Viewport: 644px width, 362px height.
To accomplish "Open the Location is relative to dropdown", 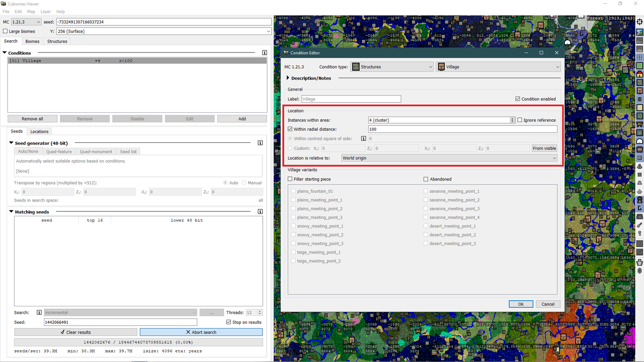I will (449, 158).
